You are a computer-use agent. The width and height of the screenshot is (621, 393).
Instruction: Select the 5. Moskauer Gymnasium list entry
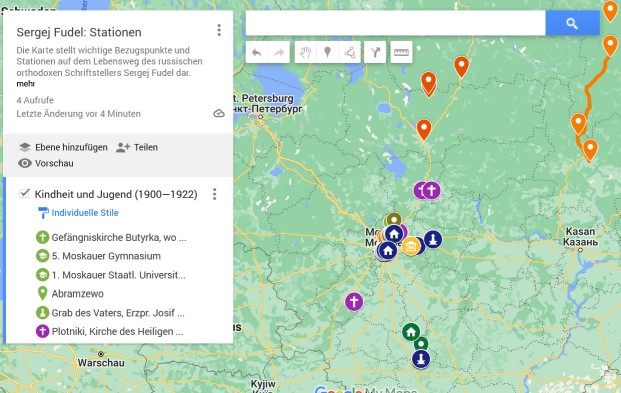(106, 256)
